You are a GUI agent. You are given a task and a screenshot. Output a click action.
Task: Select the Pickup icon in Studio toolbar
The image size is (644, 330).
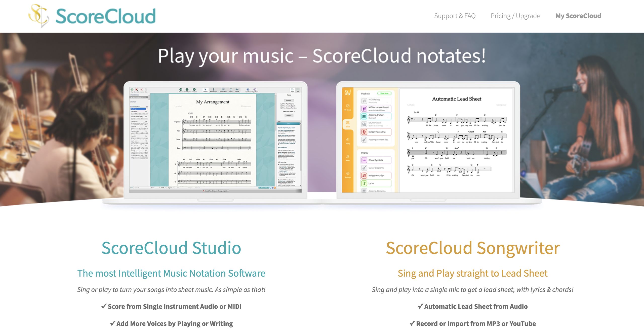click(181, 90)
